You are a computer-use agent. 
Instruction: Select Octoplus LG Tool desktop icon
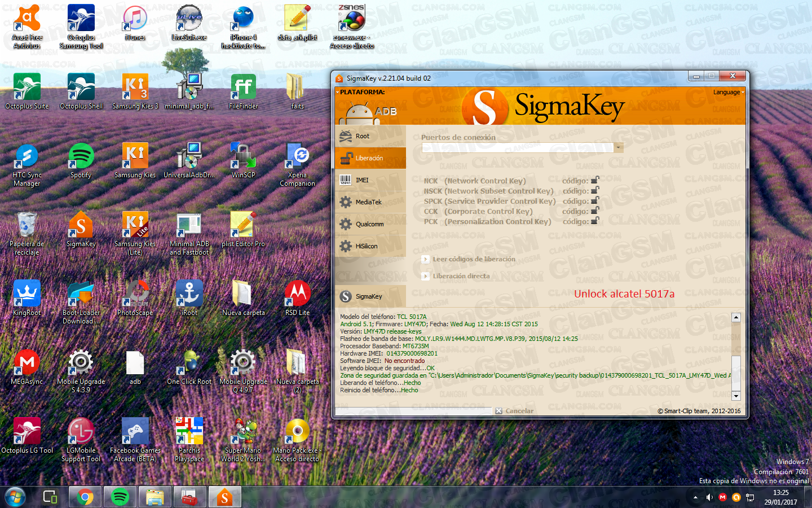27,436
